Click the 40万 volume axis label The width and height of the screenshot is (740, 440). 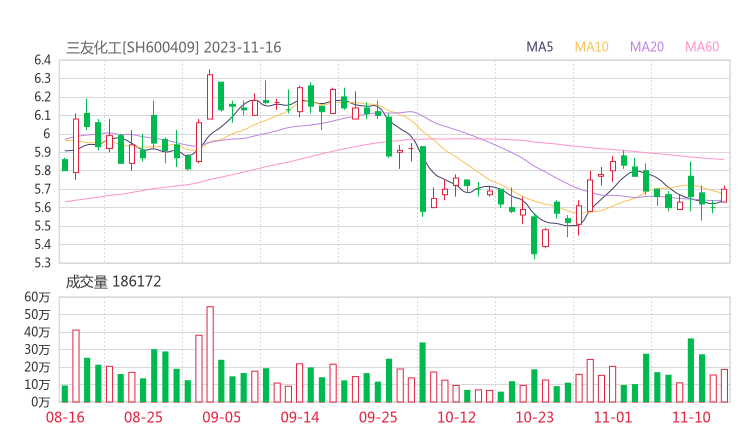point(37,332)
